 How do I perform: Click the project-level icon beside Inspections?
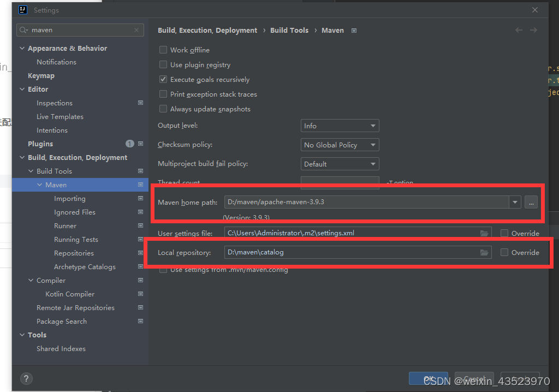[140, 103]
